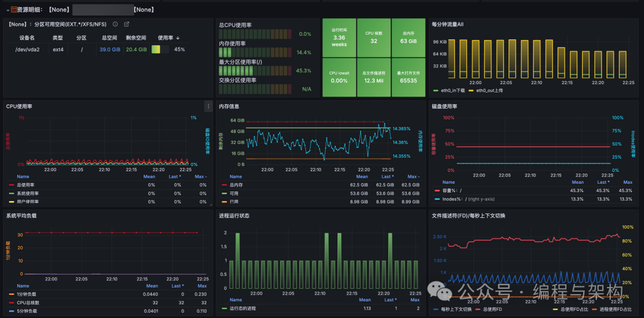Toggle the 运行态的进程 legend series
The image size is (644, 318).
tap(243, 308)
